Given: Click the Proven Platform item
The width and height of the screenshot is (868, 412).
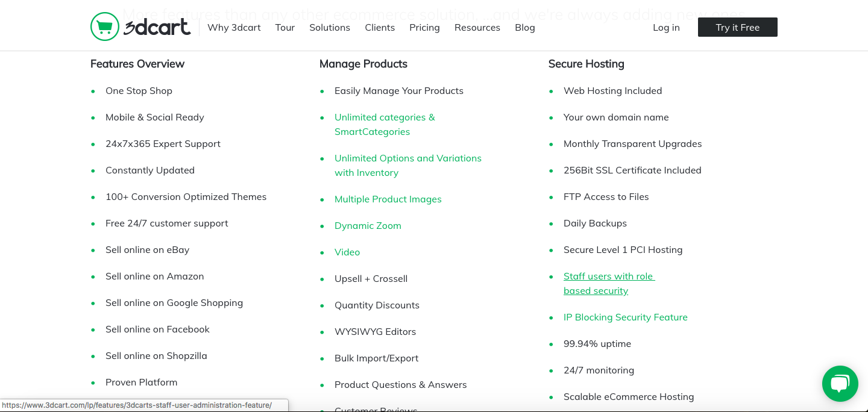Looking at the screenshot, I should pyautogui.click(x=142, y=382).
